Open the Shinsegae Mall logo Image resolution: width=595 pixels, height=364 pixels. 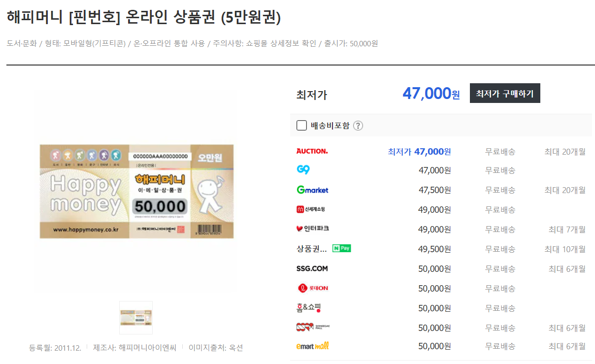click(312, 328)
